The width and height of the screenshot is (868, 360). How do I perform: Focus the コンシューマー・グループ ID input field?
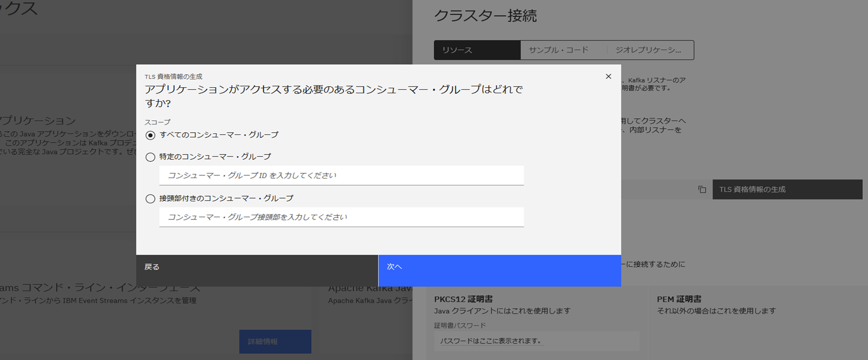click(x=341, y=175)
